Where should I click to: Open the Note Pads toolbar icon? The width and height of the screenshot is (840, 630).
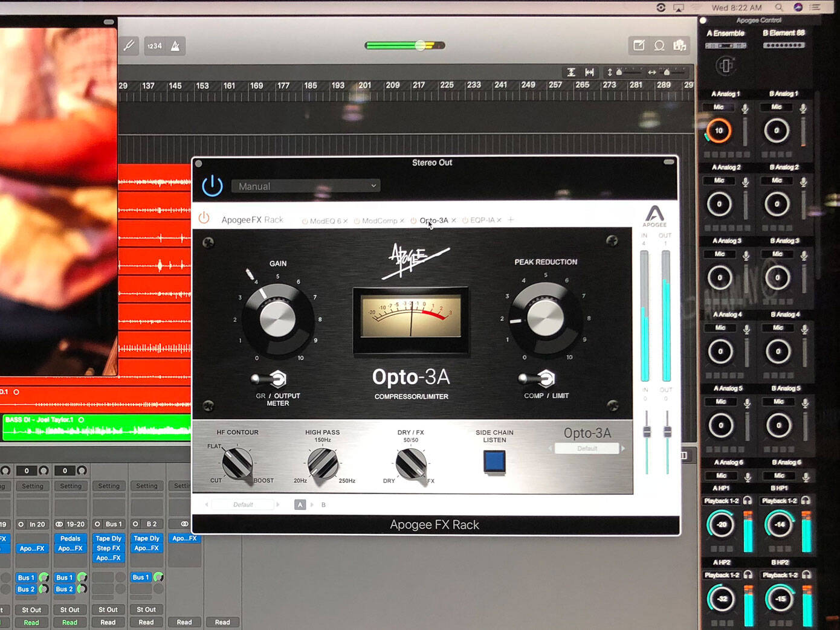pyautogui.click(x=639, y=45)
